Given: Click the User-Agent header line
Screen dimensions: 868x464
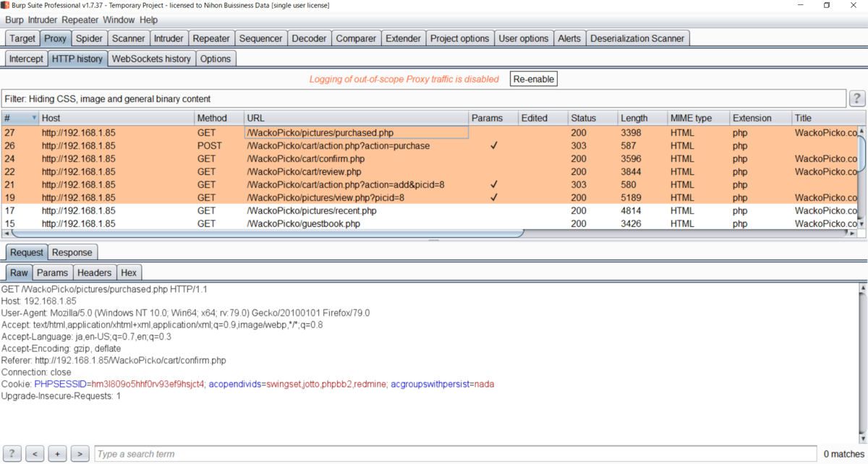Looking at the screenshot, I should pos(186,313).
